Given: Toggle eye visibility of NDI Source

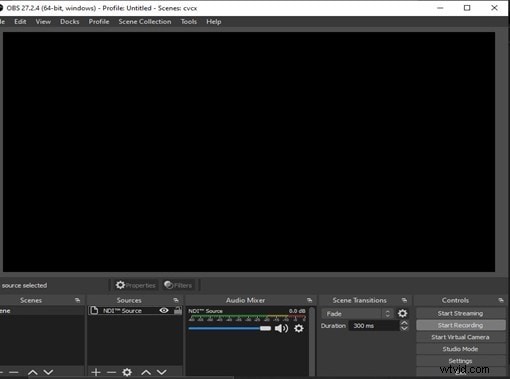Looking at the screenshot, I should pos(164,311).
